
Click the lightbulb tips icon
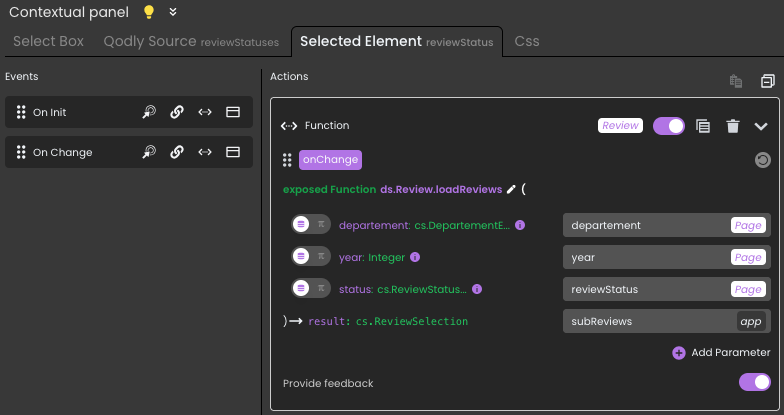point(149,12)
